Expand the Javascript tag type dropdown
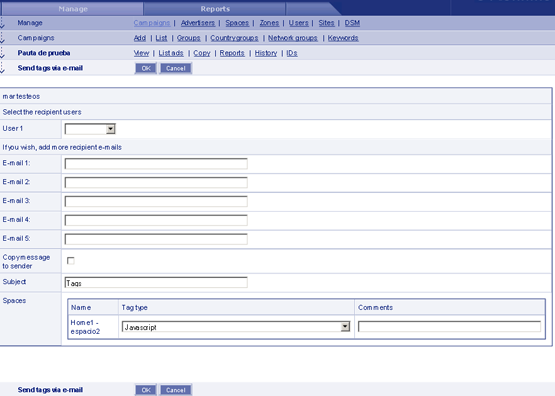The width and height of the screenshot is (555, 396). point(236,327)
